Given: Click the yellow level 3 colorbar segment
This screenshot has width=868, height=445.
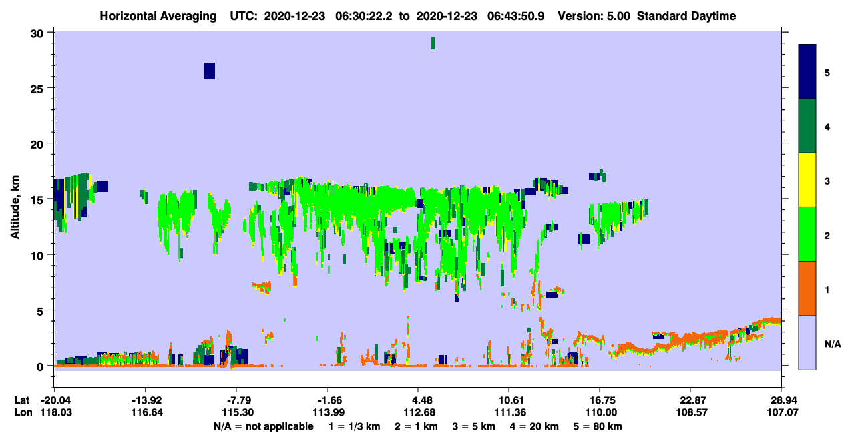Looking at the screenshot, I should 807,180.
